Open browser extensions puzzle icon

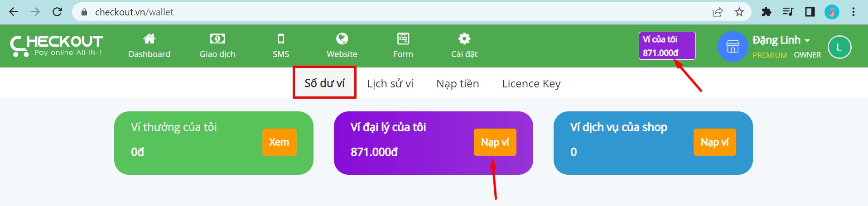(x=767, y=12)
